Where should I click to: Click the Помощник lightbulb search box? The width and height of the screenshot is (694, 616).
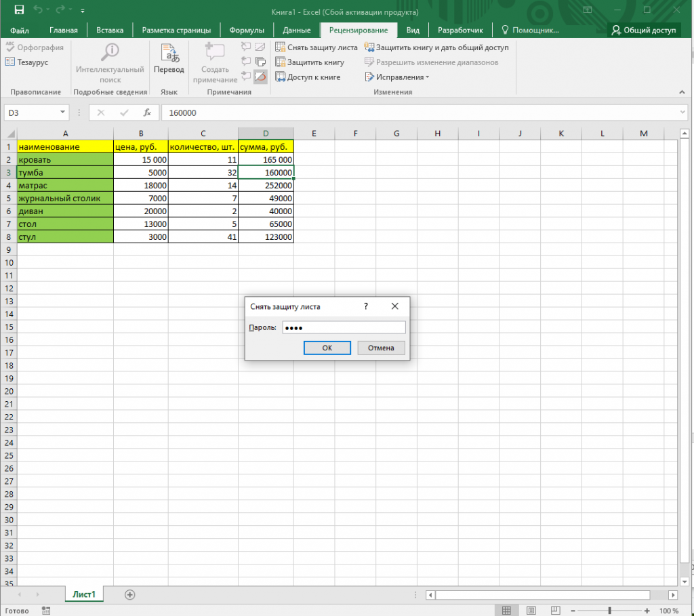pyautogui.click(x=530, y=30)
